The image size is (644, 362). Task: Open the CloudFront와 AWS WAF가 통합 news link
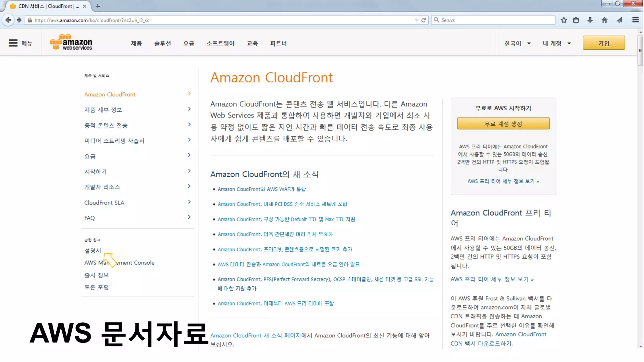262,189
